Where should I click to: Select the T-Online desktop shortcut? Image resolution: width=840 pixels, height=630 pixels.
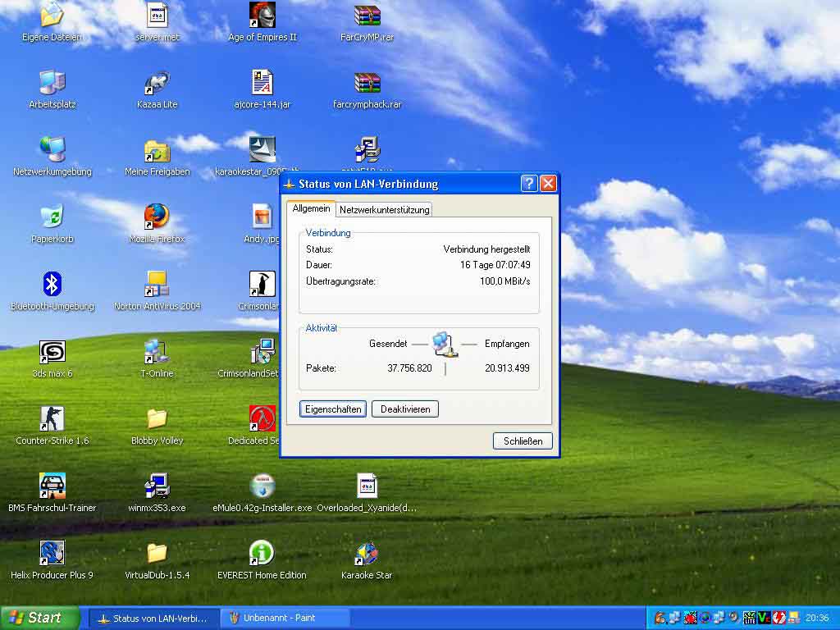[157, 358]
